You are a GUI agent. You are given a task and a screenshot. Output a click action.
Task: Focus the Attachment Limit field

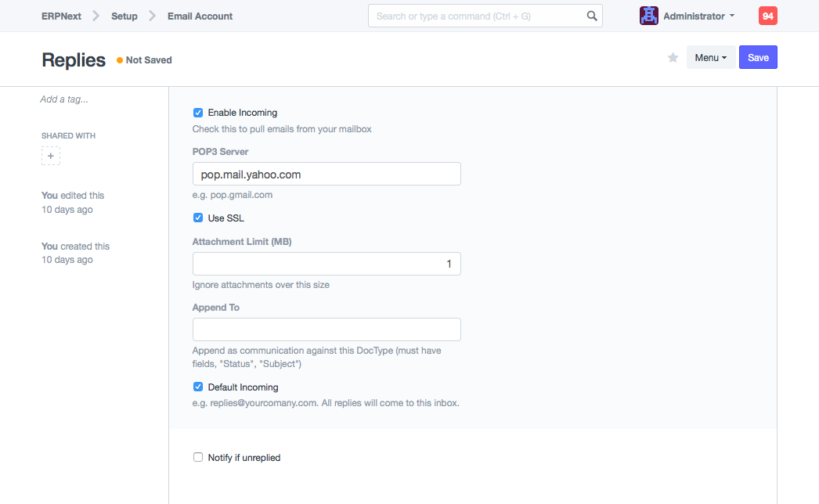tap(327, 264)
